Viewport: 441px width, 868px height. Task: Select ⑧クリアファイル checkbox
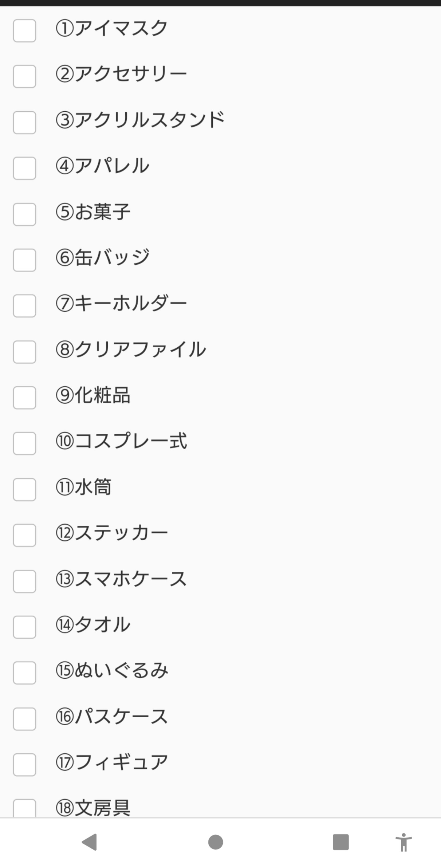(x=25, y=352)
